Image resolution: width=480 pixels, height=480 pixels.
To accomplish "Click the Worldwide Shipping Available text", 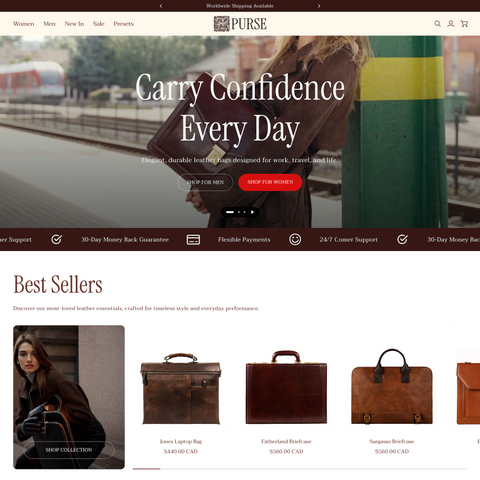I will [x=240, y=6].
